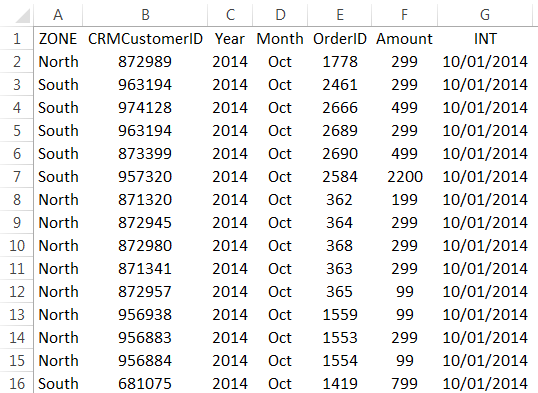
Task: Select the OrderID header cell
Action: [x=340, y=39]
